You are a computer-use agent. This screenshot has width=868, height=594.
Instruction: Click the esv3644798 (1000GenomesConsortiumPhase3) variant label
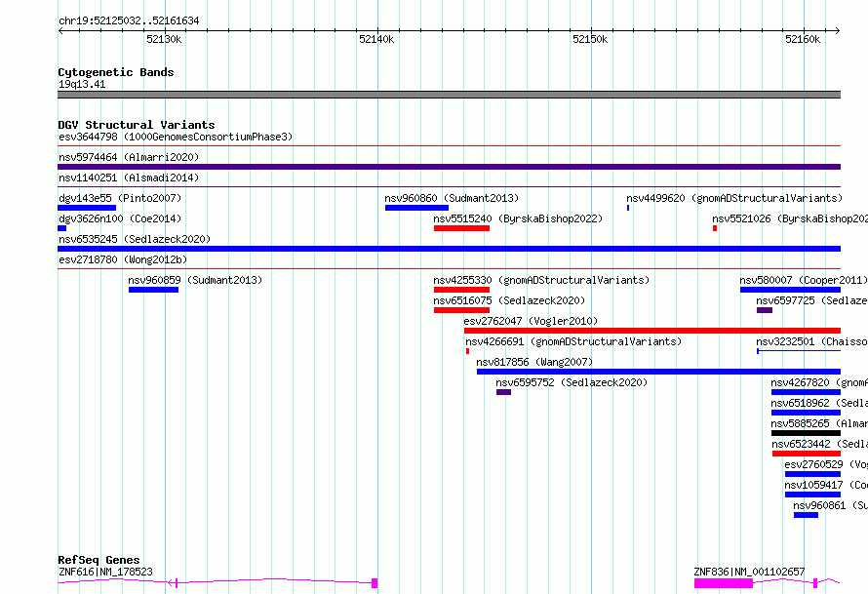click(x=176, y=137)
